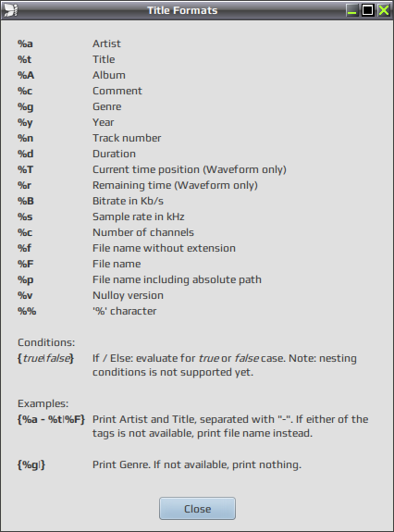Click the Nulloy app icon in title bar
This screenshot has width=394, height=532.
click(10, 10)
